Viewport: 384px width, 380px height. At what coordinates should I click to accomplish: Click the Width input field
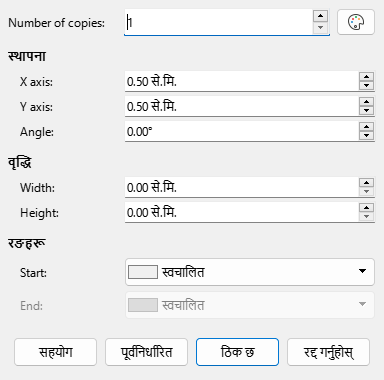242,187
